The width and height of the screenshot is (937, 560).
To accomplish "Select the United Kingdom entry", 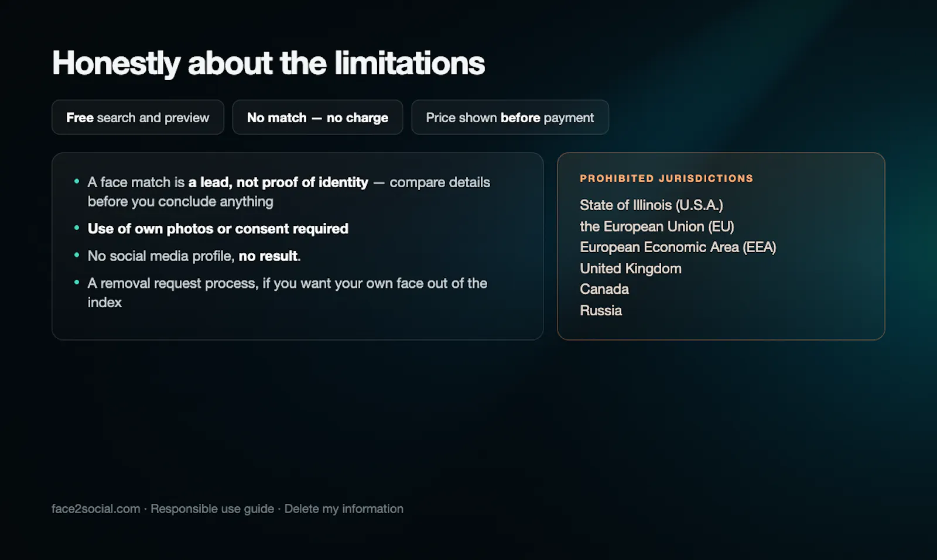I will (x=631, y=269).
